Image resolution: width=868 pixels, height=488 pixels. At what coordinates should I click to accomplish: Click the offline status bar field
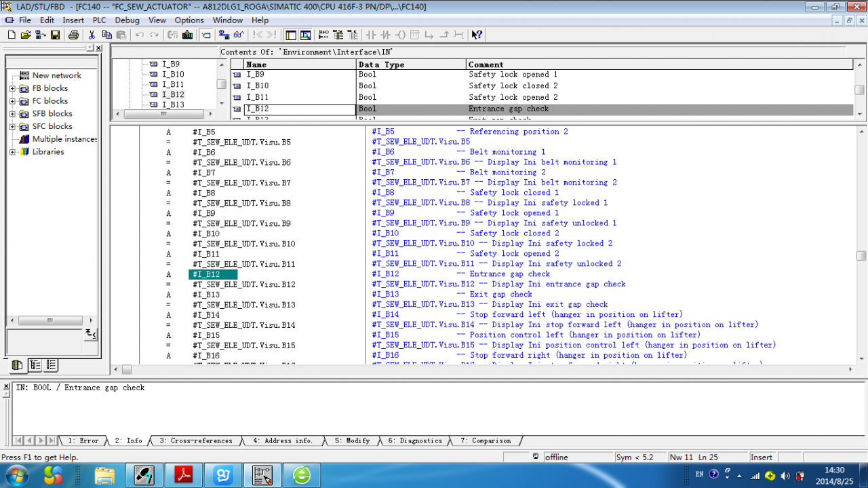point(578,457)
